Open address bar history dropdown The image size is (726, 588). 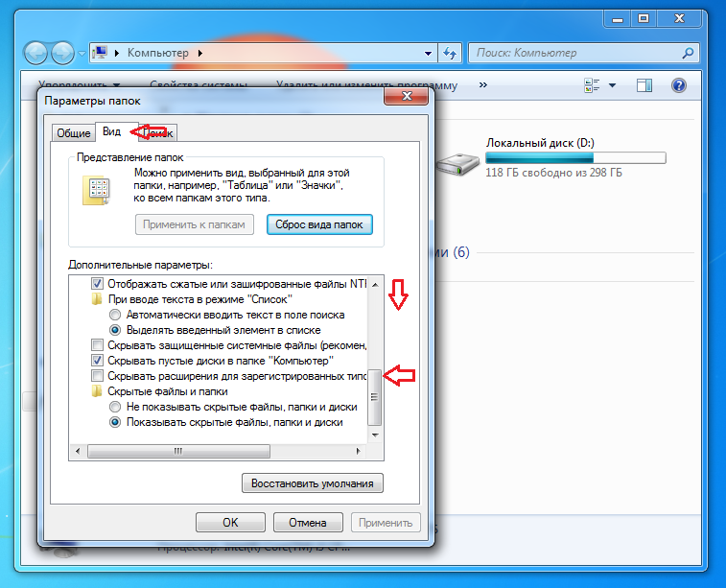tap(428, 54)
